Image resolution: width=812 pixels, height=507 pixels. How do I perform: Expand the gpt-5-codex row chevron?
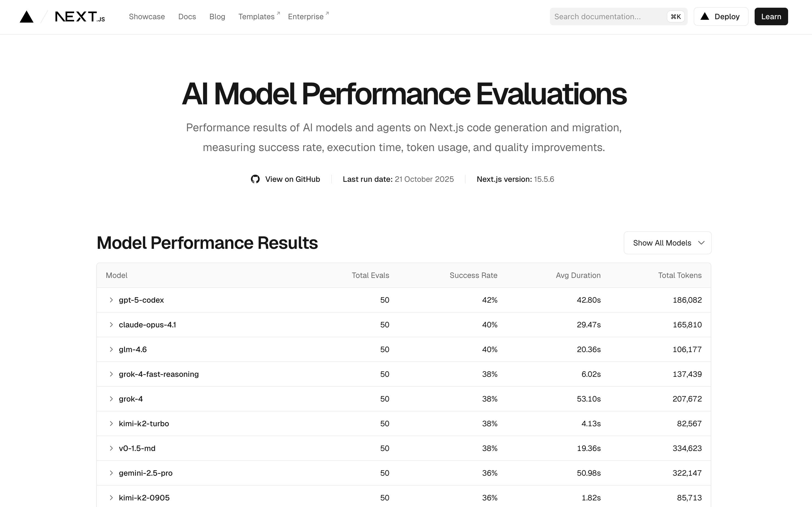click(x=111, y=300)
